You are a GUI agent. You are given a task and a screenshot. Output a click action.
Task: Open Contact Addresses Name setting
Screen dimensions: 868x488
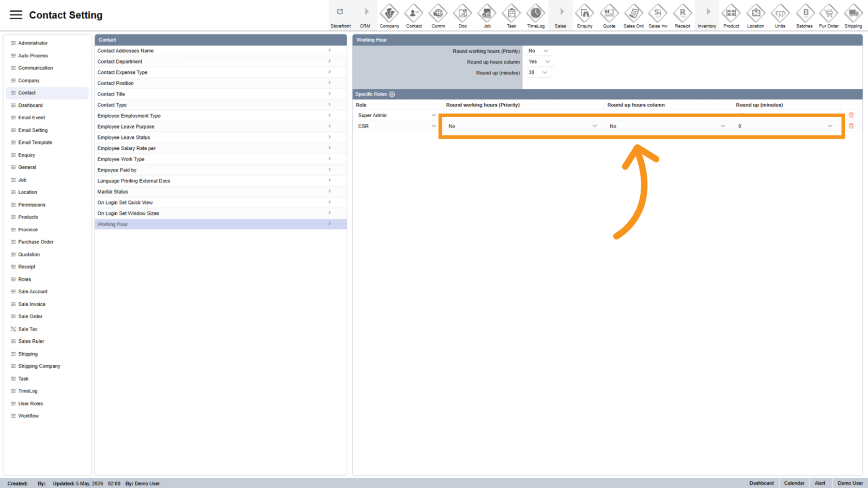(221, 51)
